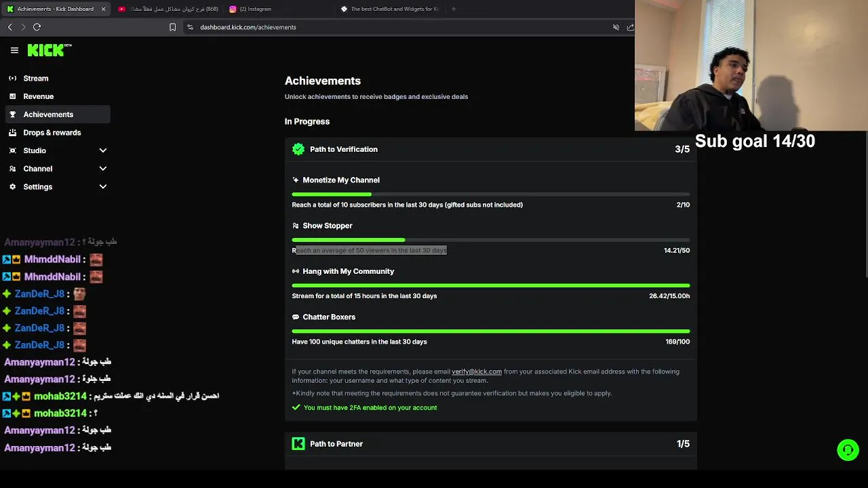Switch to the YouTube browser tab
The image size is (868, 488).
coord(168,9)
